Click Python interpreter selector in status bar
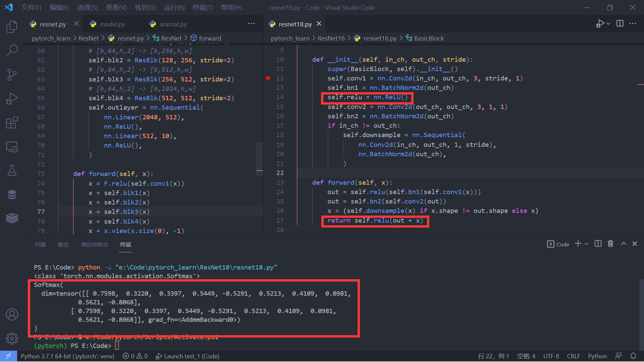The width and height of the screenshot is (644, 362). [67, 356]
